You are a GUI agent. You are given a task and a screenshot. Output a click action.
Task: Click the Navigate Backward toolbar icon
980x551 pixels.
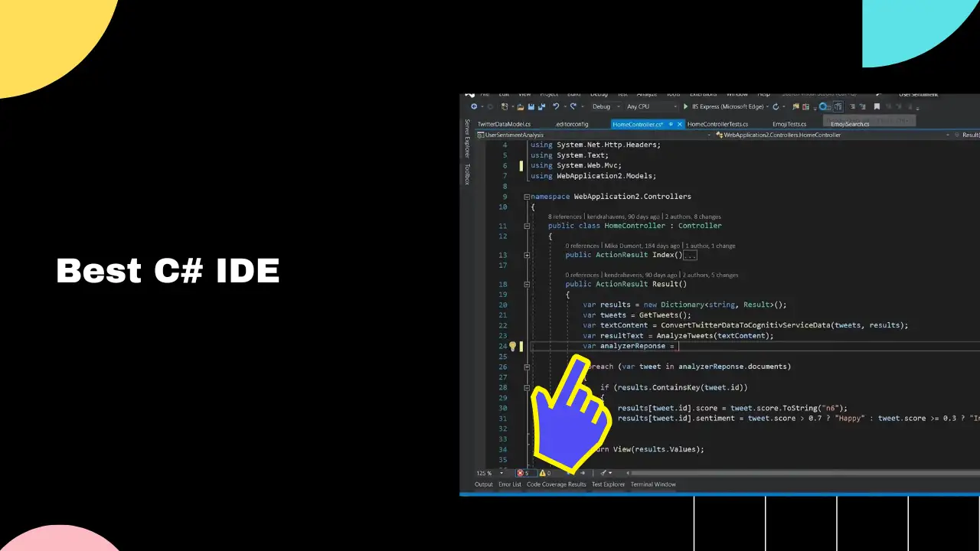coord(474,106)
